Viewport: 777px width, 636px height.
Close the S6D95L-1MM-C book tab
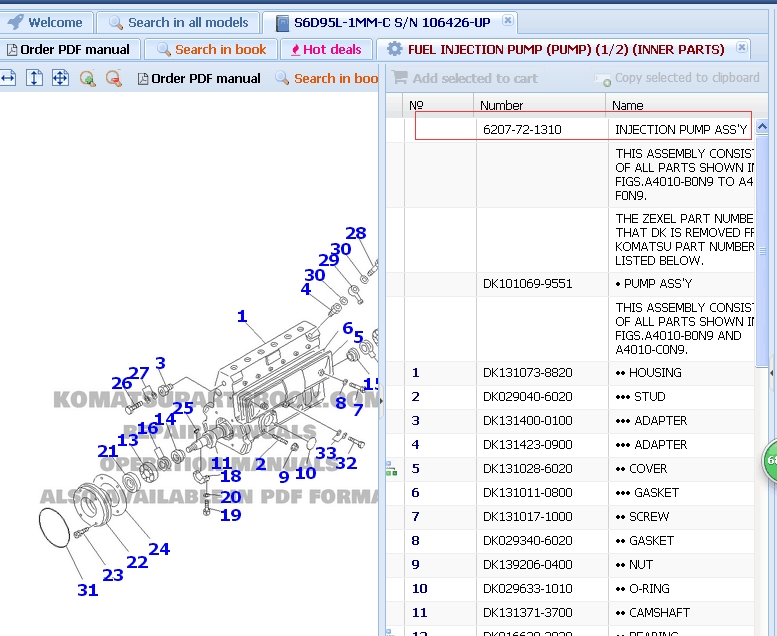coord(507,20)
